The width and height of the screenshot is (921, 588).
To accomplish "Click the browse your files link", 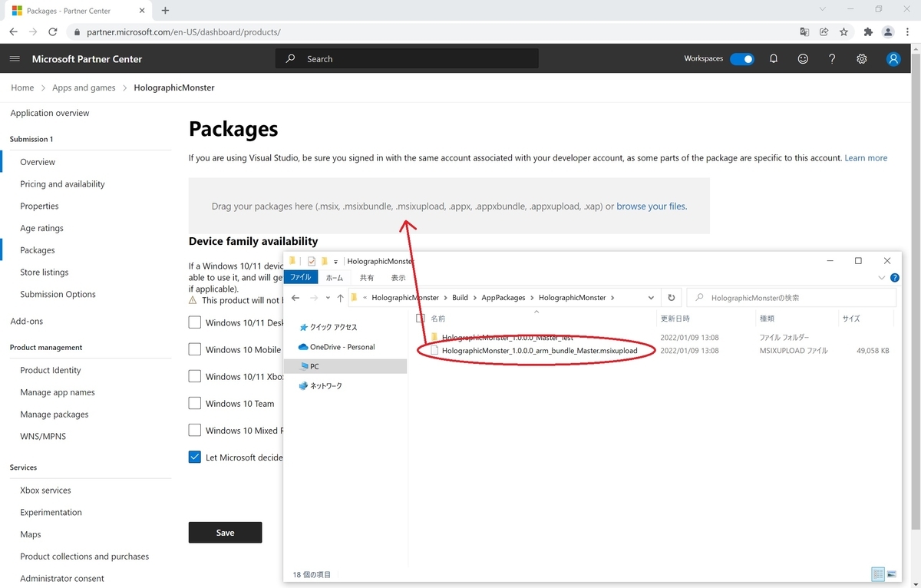I will pos(652,206).
